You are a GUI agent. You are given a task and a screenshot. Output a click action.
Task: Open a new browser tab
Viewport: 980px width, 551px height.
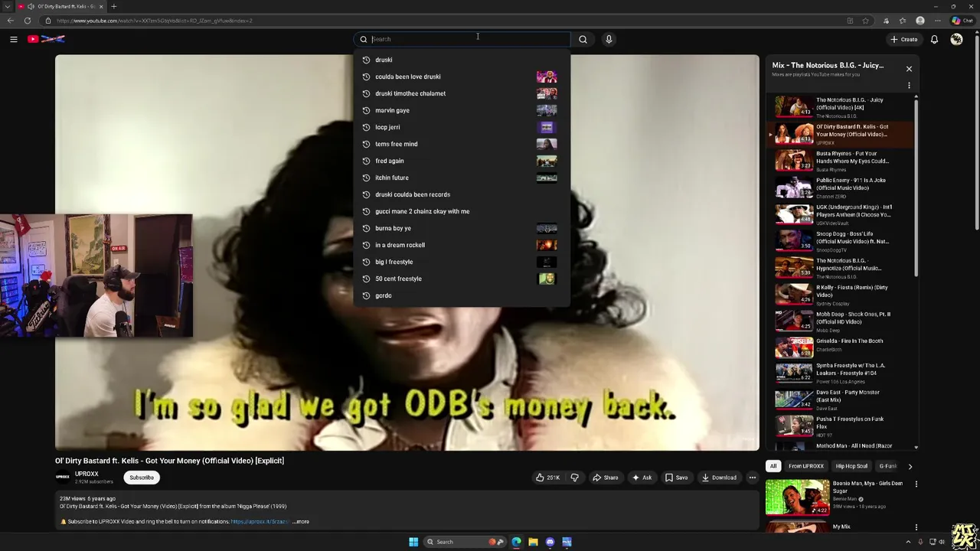(113, 6)
